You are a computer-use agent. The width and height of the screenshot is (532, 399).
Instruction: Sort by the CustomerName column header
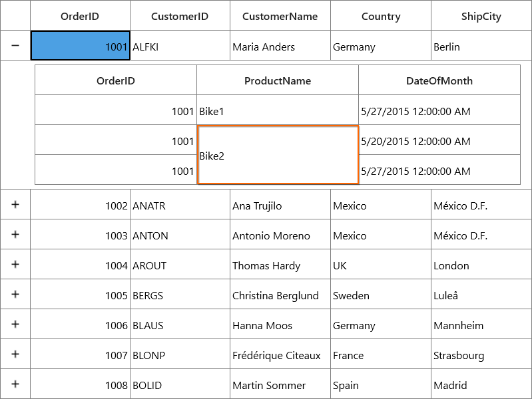(x=280, y=16)
